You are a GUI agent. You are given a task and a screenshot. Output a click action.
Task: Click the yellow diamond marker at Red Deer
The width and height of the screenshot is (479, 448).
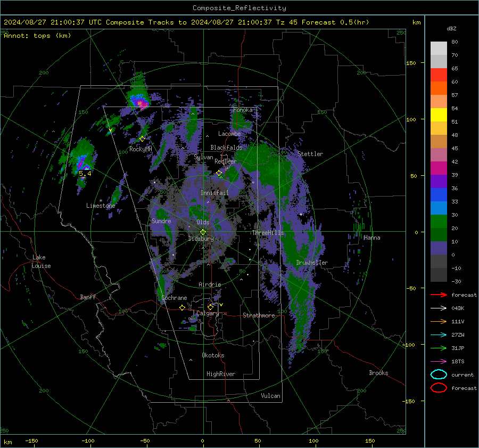click(x=219, y=173)
